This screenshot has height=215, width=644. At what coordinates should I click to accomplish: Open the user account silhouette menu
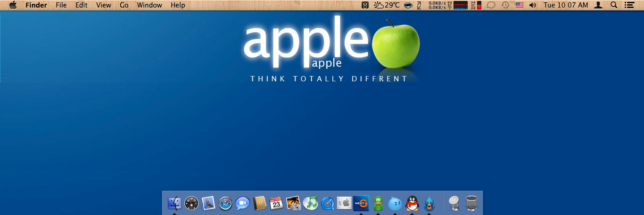tap(598, 5)
